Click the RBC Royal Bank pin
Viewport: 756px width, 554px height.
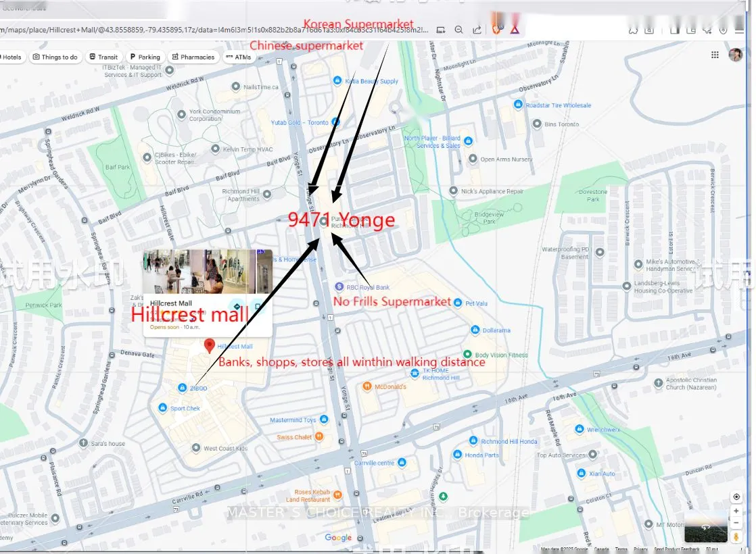click(x=339, y=287)
